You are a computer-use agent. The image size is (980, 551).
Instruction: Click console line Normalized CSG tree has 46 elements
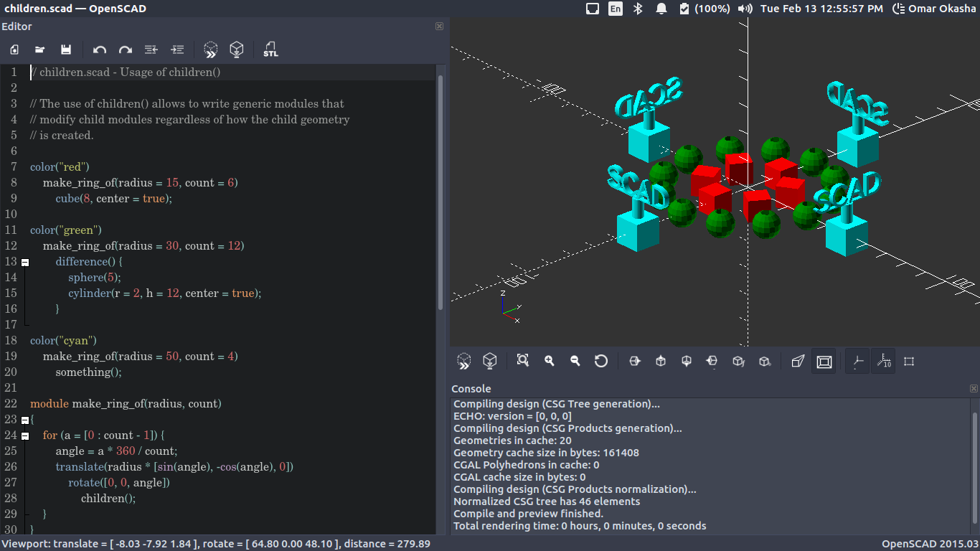click(x=547, y=501)
